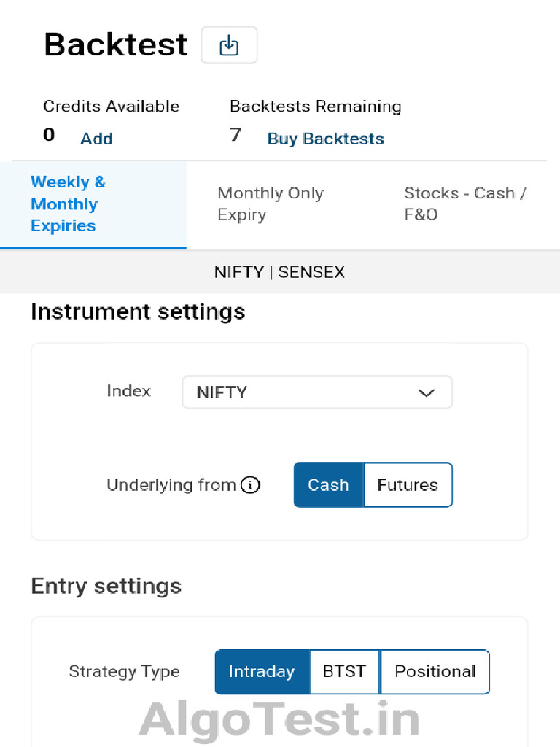Click the download icon beside Backtest title
Viewport: 560px width, 747px height.
point(229,45)
